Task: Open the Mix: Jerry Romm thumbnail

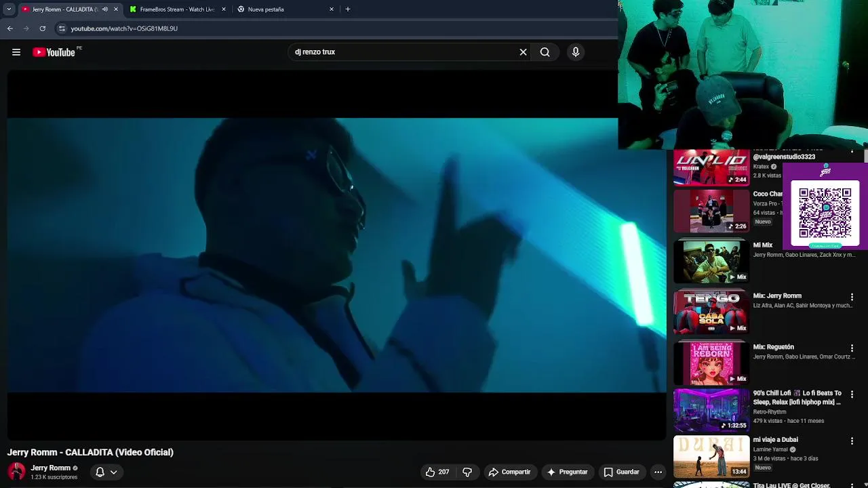Action: click(x=711, y=312)
